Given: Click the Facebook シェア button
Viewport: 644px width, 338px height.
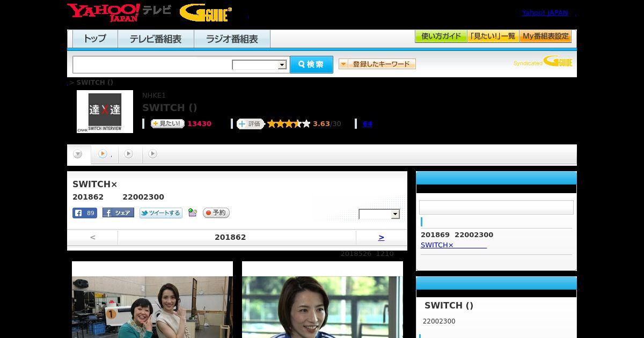Looking at the screenshot, I should pyautogui.click(x=118, y=213).
